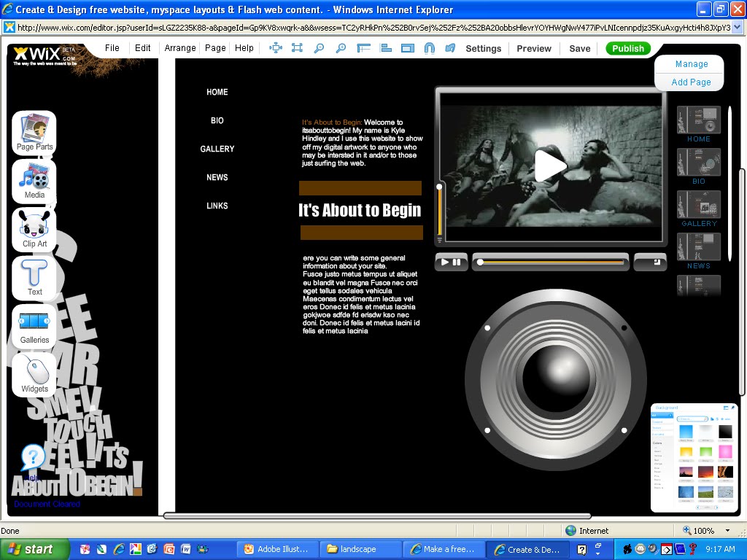
Task: Open the Page menu
Action: click(x=215, y=48)
